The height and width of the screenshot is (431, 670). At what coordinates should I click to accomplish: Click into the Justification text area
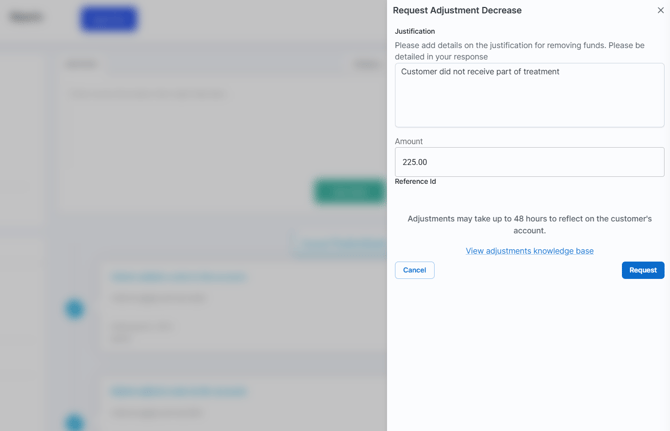529,95
